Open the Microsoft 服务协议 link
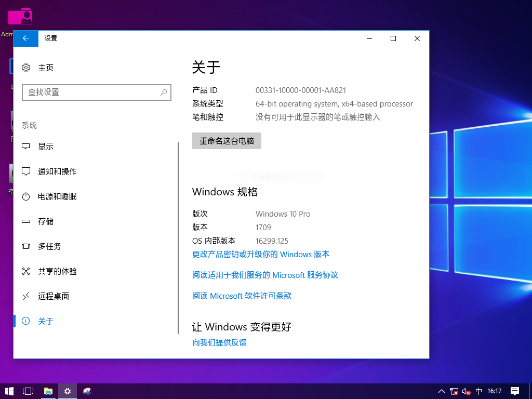The image size is (532, 399). click(265, 275)
